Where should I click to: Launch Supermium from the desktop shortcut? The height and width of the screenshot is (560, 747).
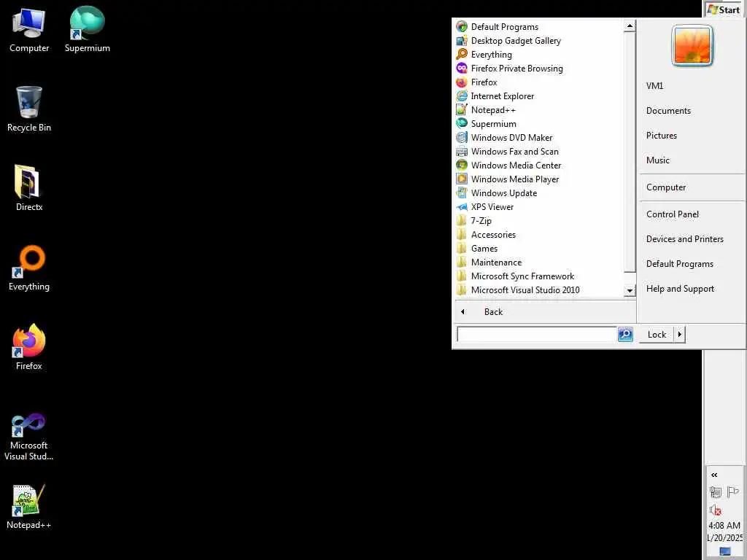pyautogui.click(x=88, y=29)
